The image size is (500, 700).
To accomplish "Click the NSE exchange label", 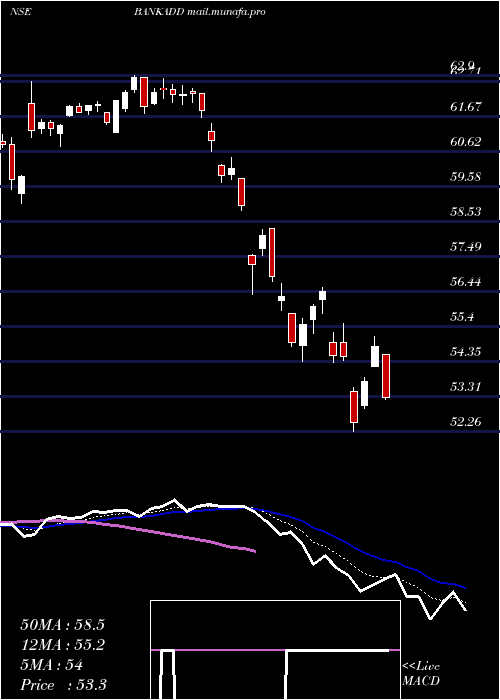I will (20, 12).
